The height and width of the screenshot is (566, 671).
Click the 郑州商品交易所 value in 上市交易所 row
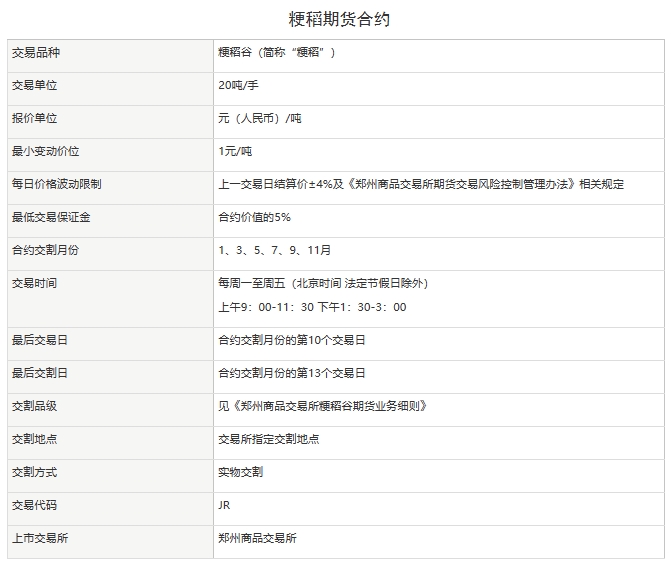[x=257, y=538]
